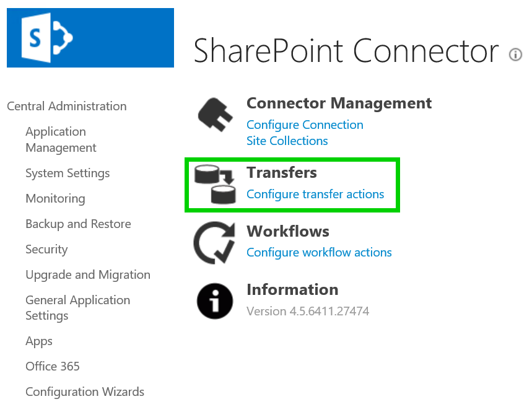The image size is (532, 412).
Task: Navigate to Office 365
Action: [53, 366]
